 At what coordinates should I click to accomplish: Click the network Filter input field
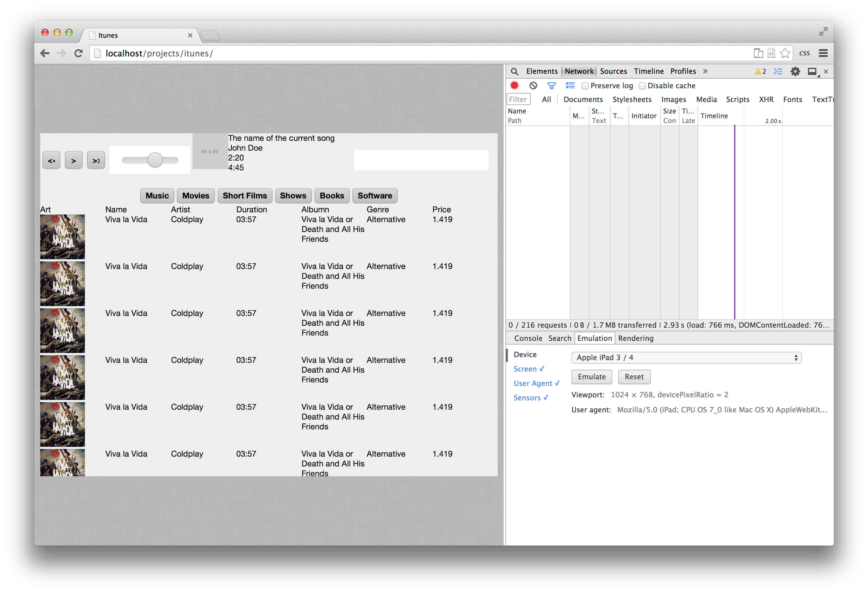(x=518, y=99)
